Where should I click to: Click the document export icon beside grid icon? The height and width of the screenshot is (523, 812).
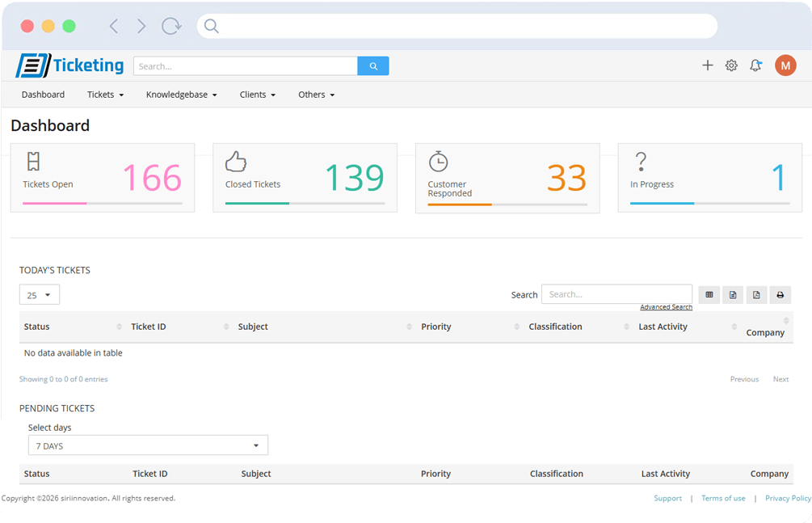tap(733, 295)
